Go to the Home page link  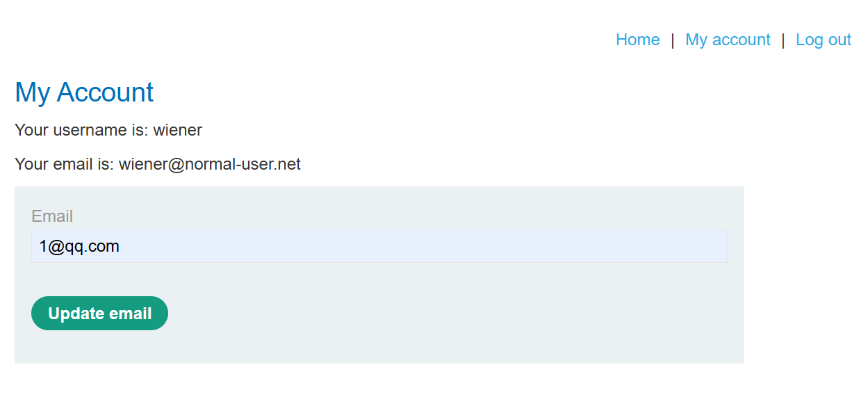[x=637, y=40]
